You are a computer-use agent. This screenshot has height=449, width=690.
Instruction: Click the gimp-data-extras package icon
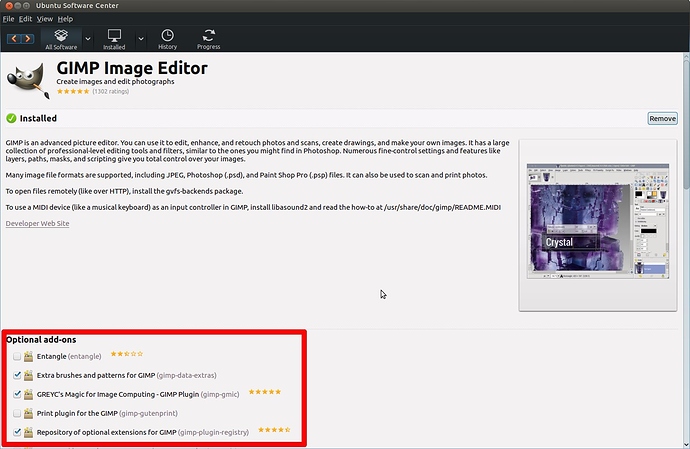(29, 375)
